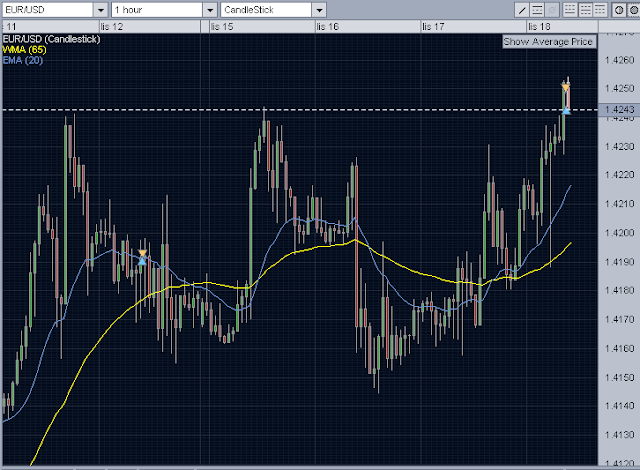Image resolution: width=640 pixels, height=470 pixels.
Task: Click the EMA (20) indicator label
Action: tap(22, 60)
